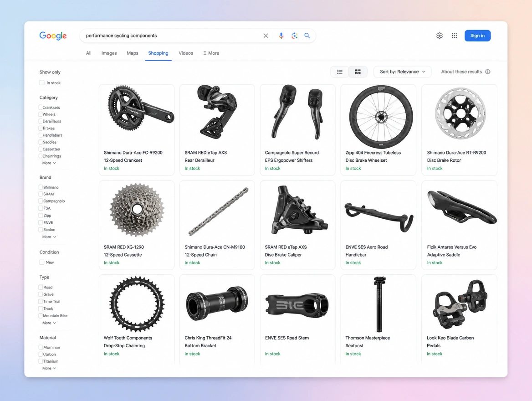The width and height of the screenshot is (532, 401).
Task: View the Look Keo Blade pedals image
Action: click(x=460, y=304)
